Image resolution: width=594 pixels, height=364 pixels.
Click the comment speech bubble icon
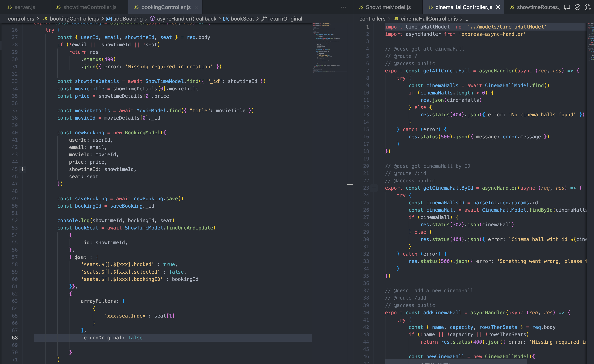567,7
